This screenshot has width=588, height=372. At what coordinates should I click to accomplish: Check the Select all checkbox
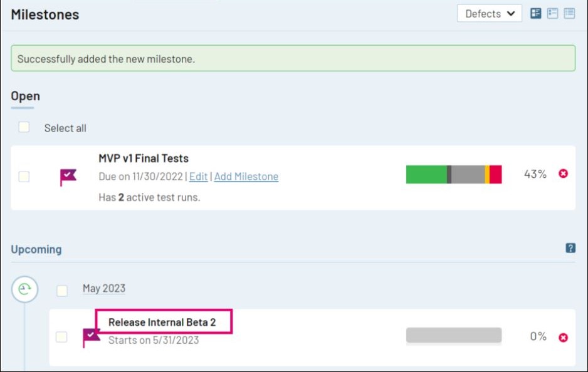[x=24, y=127]
